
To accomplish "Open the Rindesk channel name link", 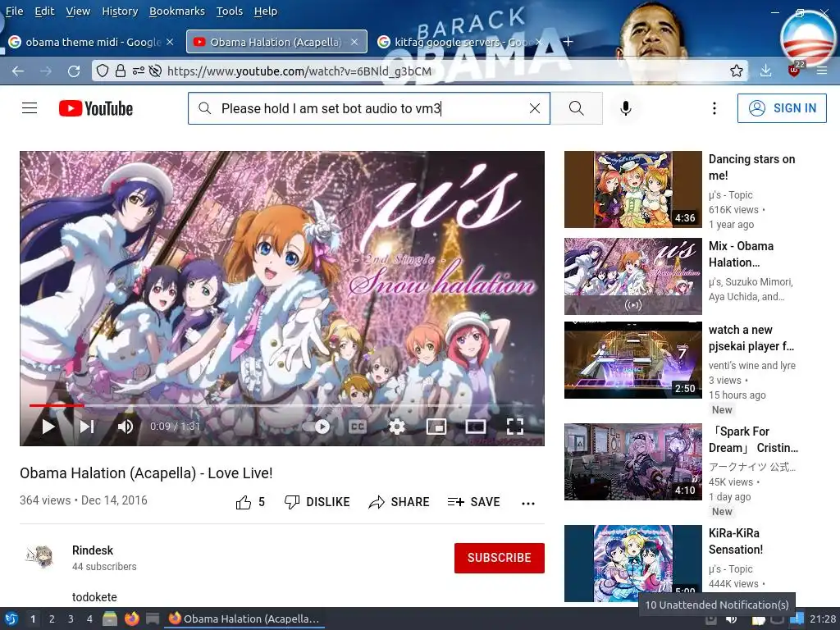I will [x=93, y=550].
